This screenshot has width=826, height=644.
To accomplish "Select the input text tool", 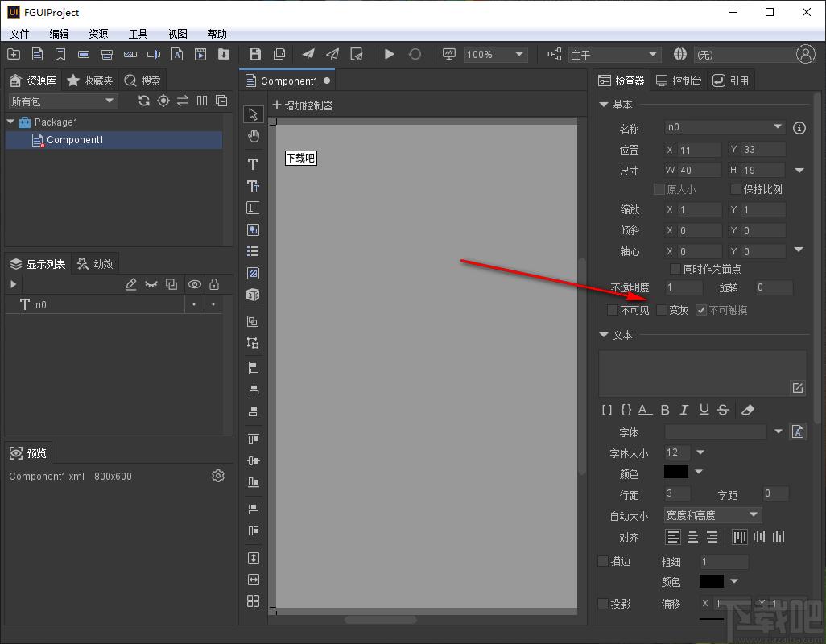I will tap(253, 208).
